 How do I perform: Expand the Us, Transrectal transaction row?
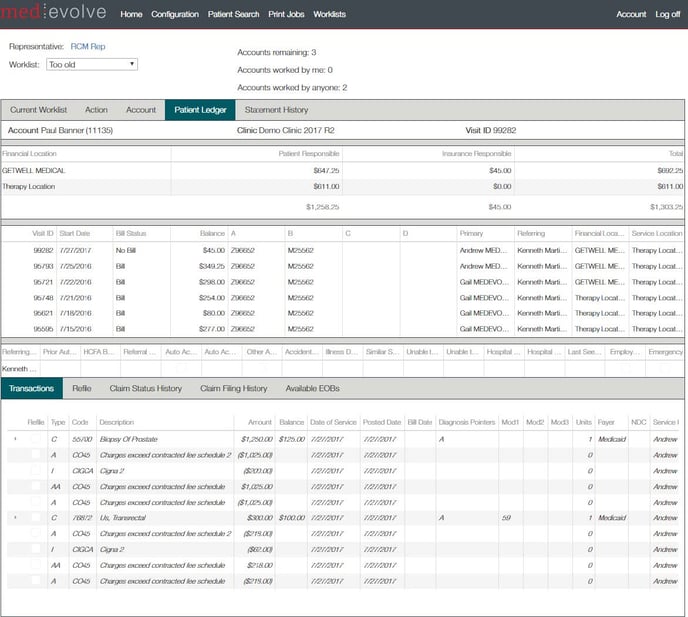click(x=14, y=518)
